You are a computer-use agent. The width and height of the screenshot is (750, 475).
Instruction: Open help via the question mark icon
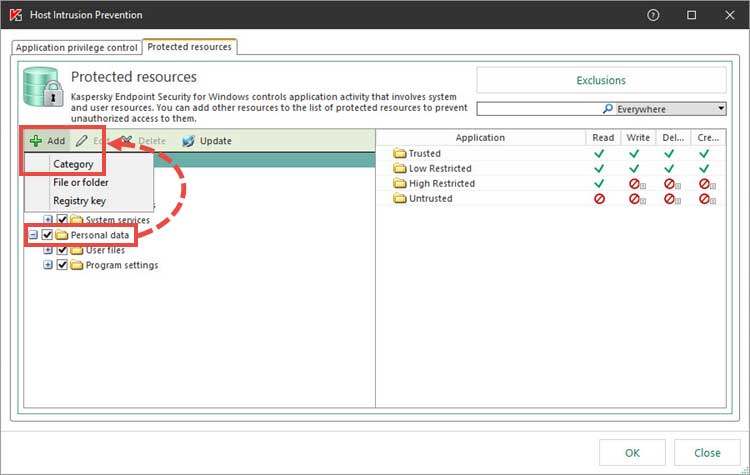point(653,15)
